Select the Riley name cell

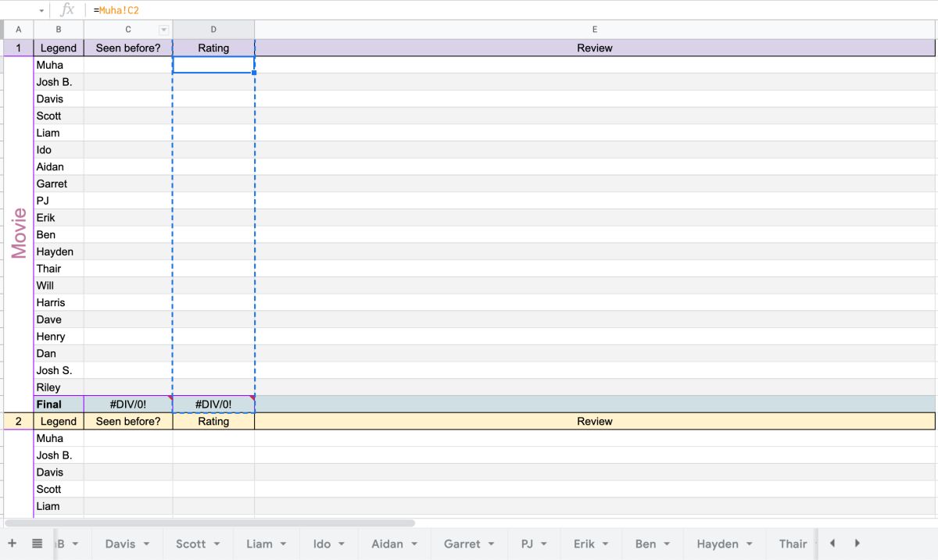coord(59,387)
